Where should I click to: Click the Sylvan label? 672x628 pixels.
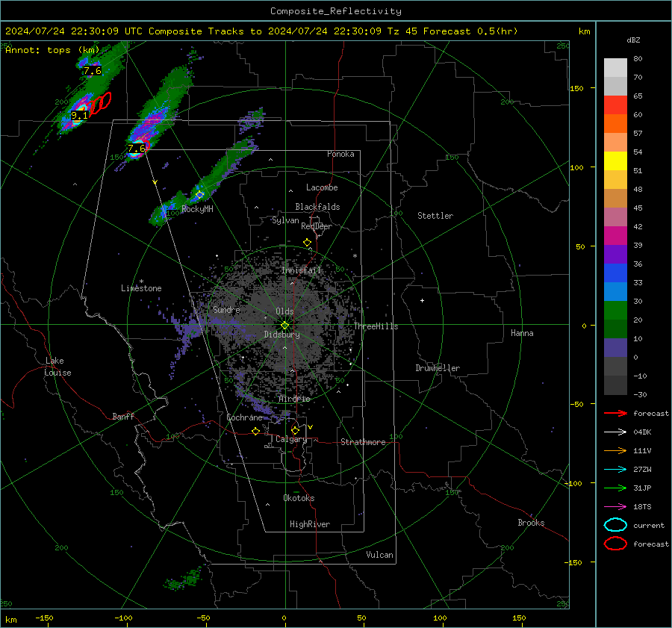tap(285, 220)
